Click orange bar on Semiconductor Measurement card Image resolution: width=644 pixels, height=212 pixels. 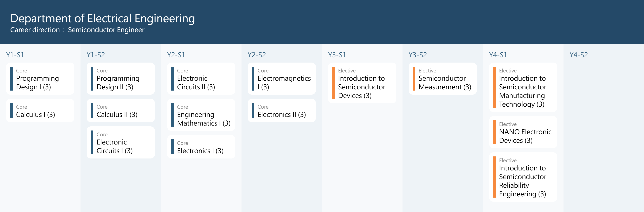(x=414, y=79)
